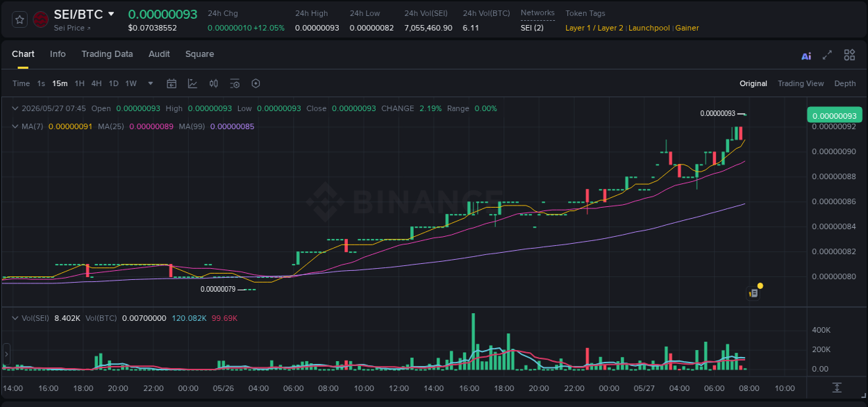
Task: Add SEI/BTC to favorites with star icon
Action: pos(20,19)
